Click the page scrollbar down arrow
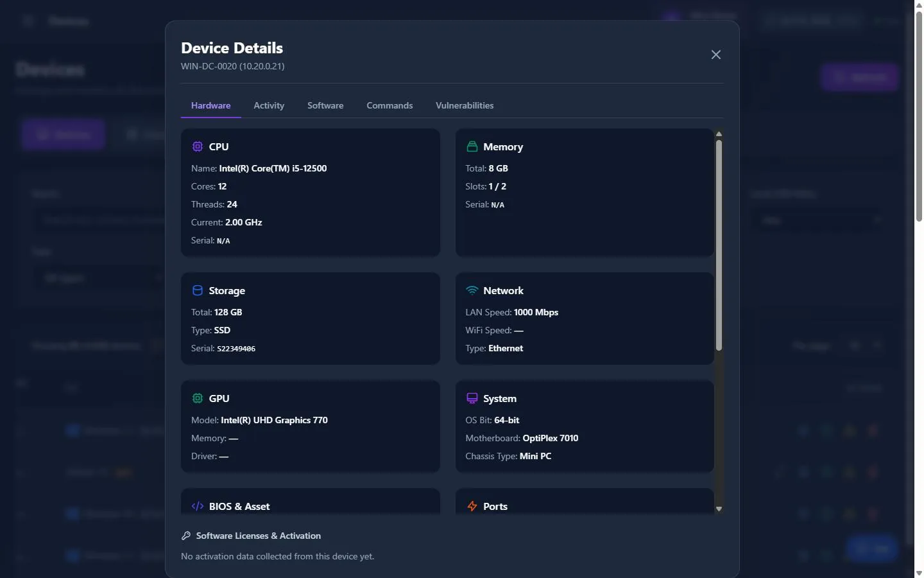 click(919, 573)
